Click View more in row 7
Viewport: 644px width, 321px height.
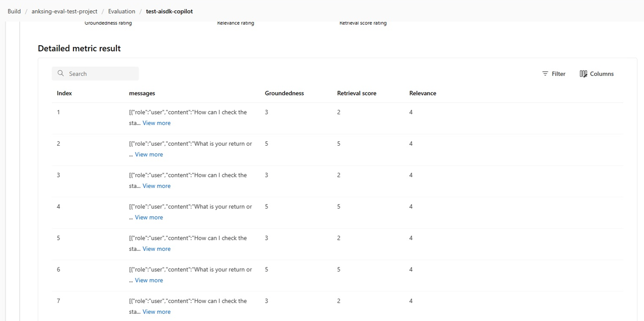(x=156, y=312)
